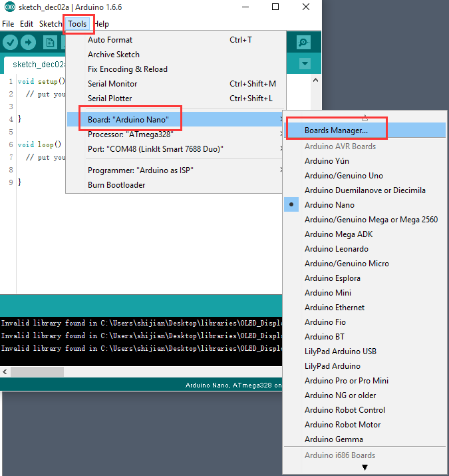Select Arduino/Genuino Micro board

pos(365,264)
